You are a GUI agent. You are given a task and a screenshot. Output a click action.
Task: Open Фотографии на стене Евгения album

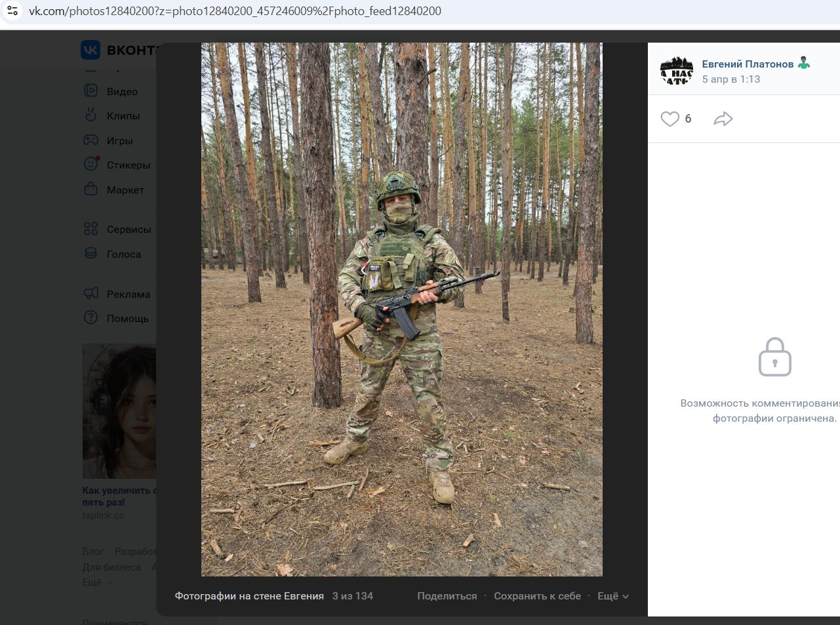249,596
